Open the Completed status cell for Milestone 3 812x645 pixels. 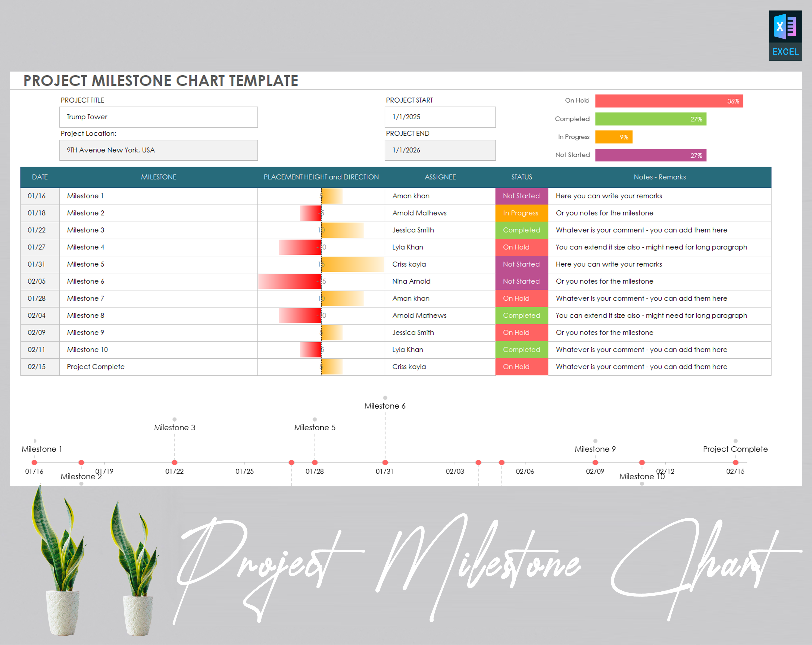click(x=522, y=230)
